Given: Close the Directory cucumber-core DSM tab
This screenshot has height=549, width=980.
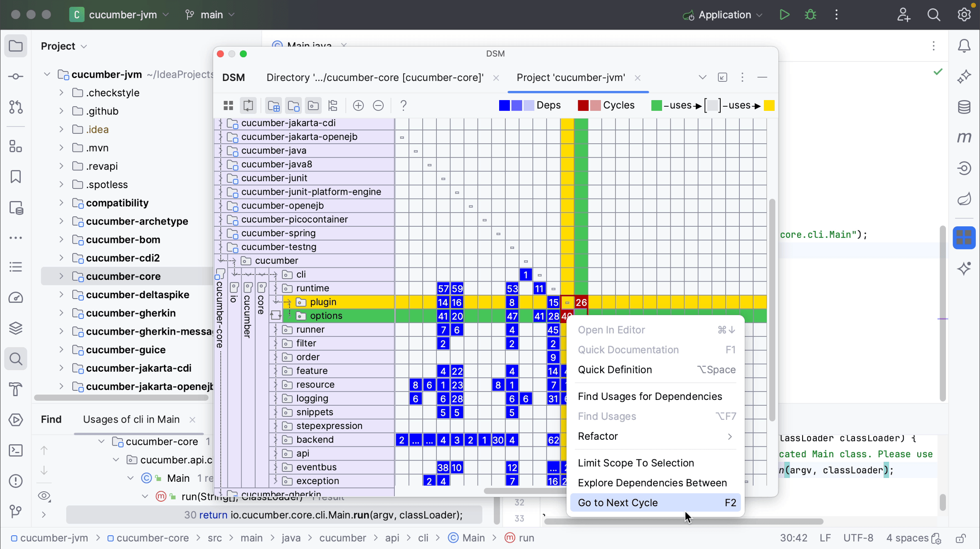Looking at the screenshot, I should click(496, 78).
